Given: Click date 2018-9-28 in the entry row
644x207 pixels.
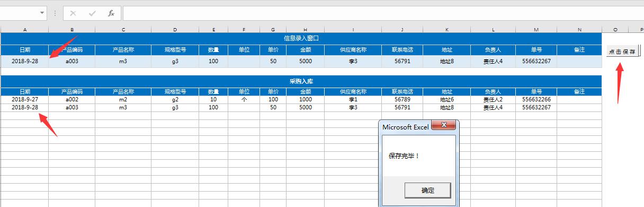Looking at the screenshot, I should (24, 61).
